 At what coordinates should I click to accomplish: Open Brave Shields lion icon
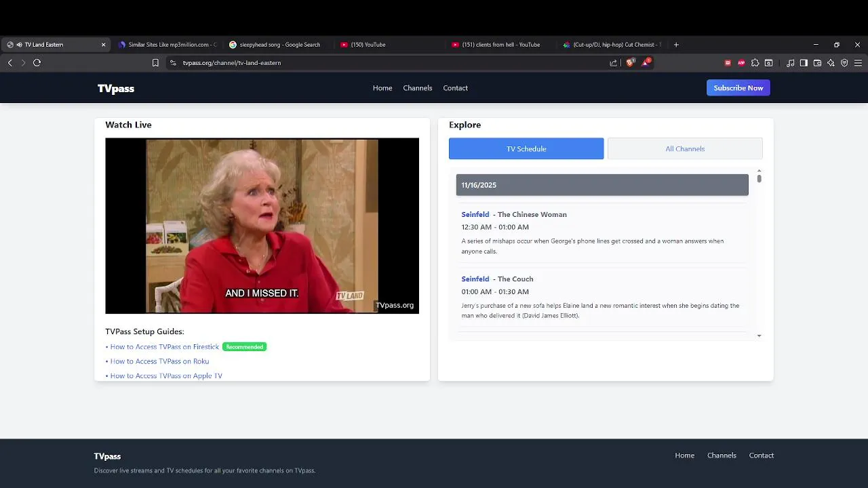[630, 62]
